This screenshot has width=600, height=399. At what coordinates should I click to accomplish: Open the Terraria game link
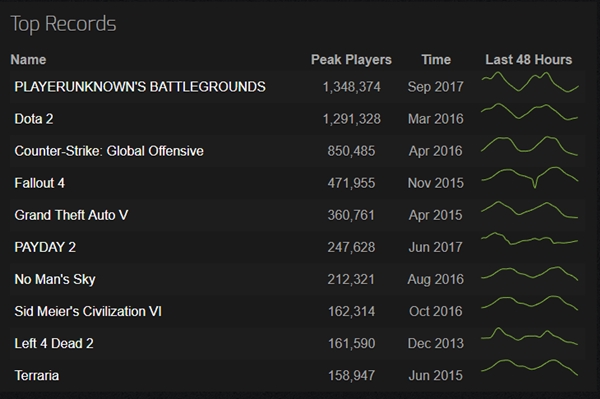click(37, 376)
